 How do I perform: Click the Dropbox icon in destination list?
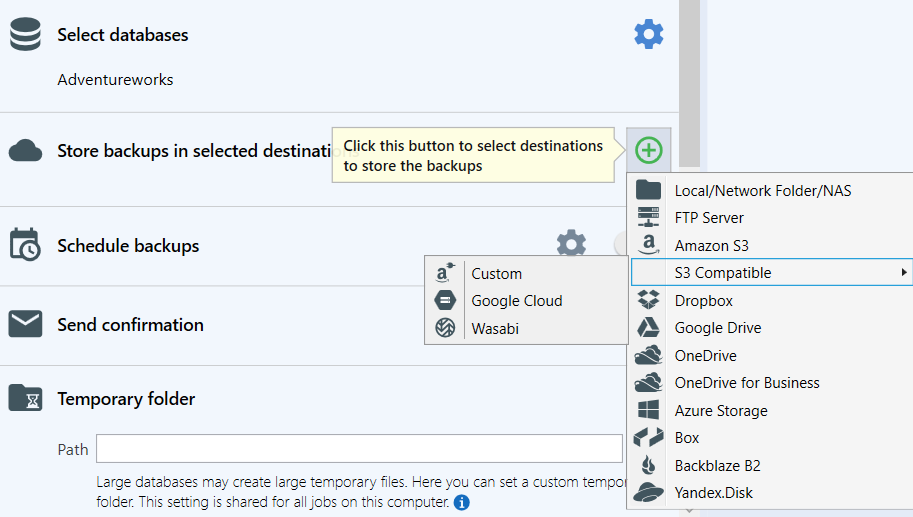tap(649, 300)
